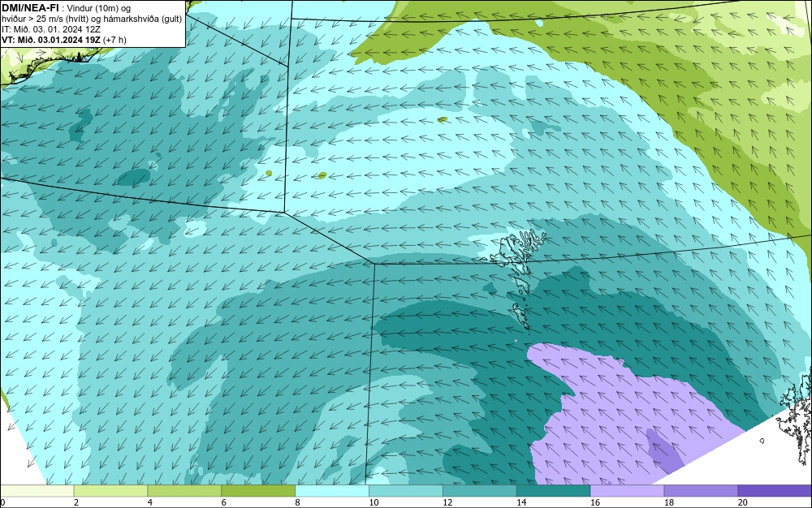Click the 2–4 m/s light green legend swatch
Image resolution: width=812 pixels, height=508 pixels.
tap(110, 491)
